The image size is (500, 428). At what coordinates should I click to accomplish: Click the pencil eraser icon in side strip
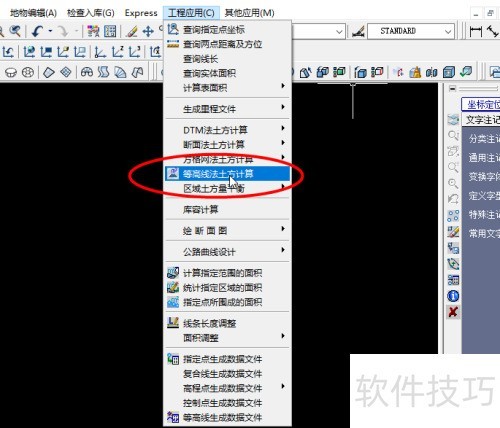tap(453, 232)
